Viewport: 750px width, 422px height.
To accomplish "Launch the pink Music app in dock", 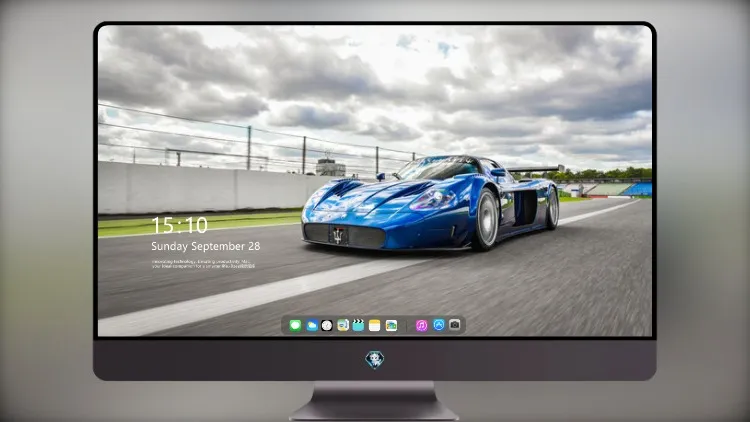I will coord(421,326).
